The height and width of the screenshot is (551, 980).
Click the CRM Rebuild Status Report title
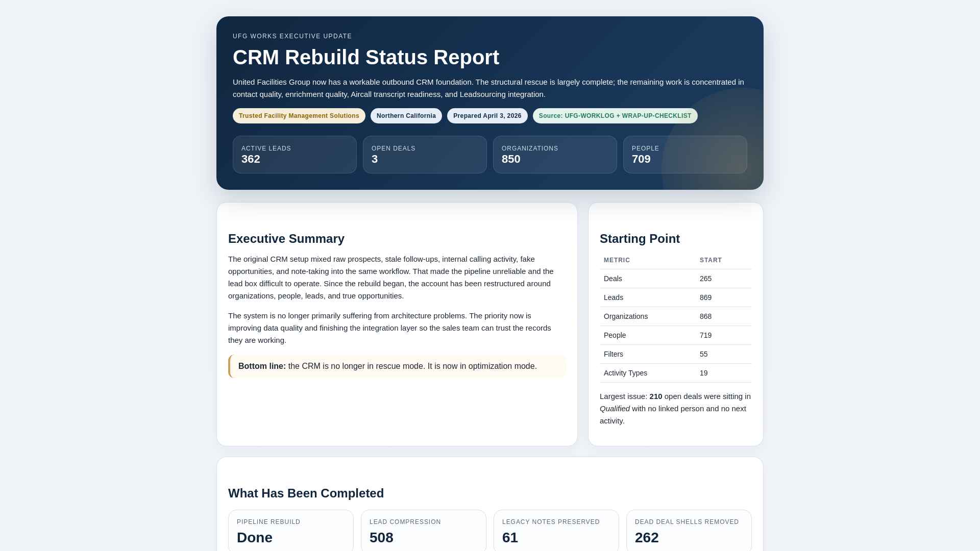click(365, 57)
